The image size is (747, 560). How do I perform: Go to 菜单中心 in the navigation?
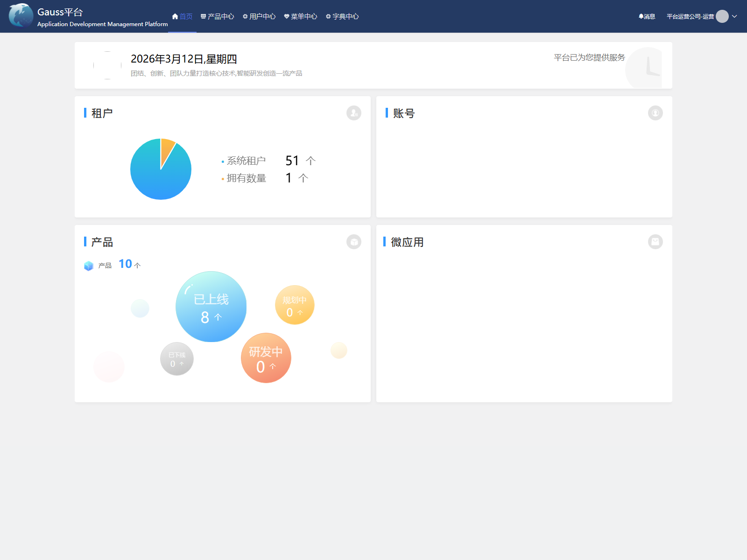pyautogui.click(x=301, y=16)
